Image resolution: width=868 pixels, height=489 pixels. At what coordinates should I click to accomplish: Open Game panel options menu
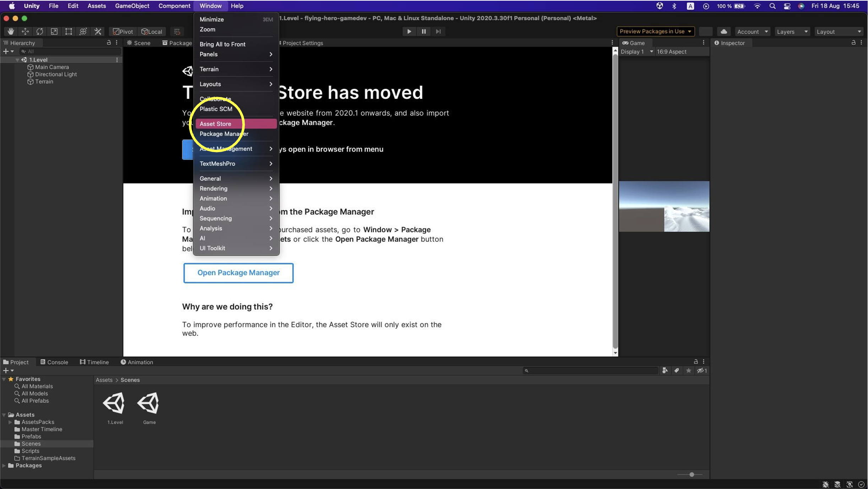[x=703, y=43]
